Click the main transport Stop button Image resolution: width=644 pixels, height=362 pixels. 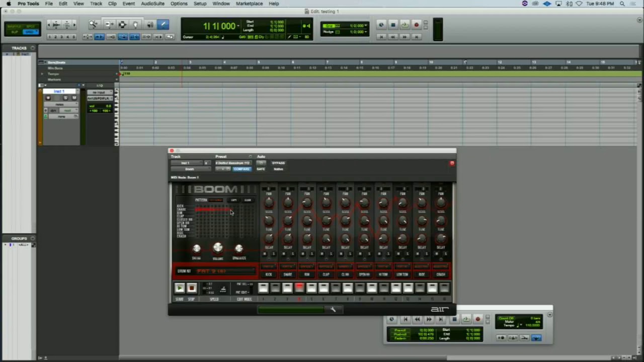(393, 25)
